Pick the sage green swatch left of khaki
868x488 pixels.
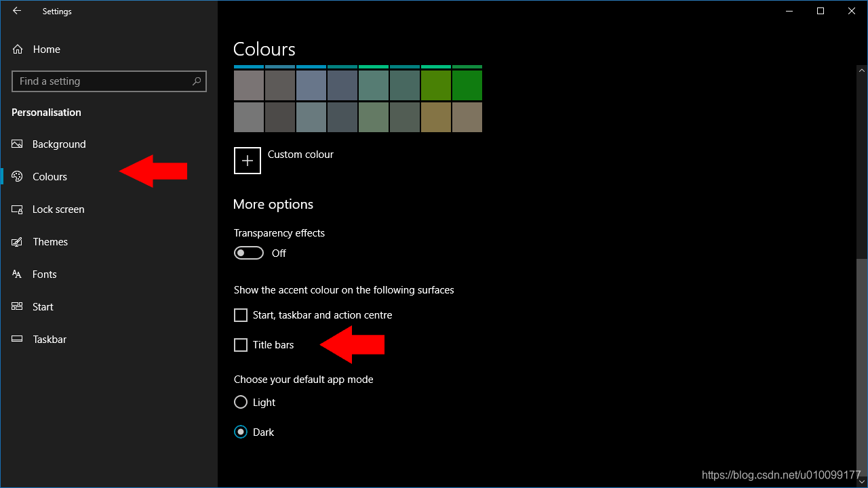tap(405, 117)
